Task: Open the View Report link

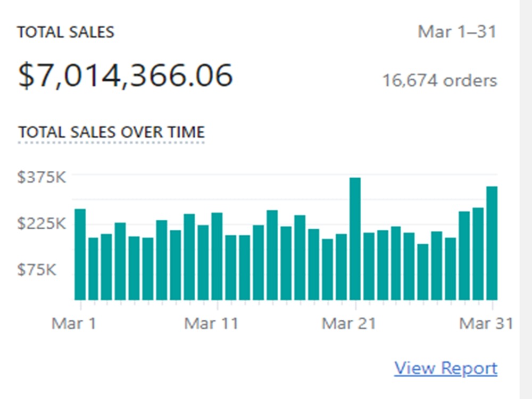Action: [x=445, y=369]
